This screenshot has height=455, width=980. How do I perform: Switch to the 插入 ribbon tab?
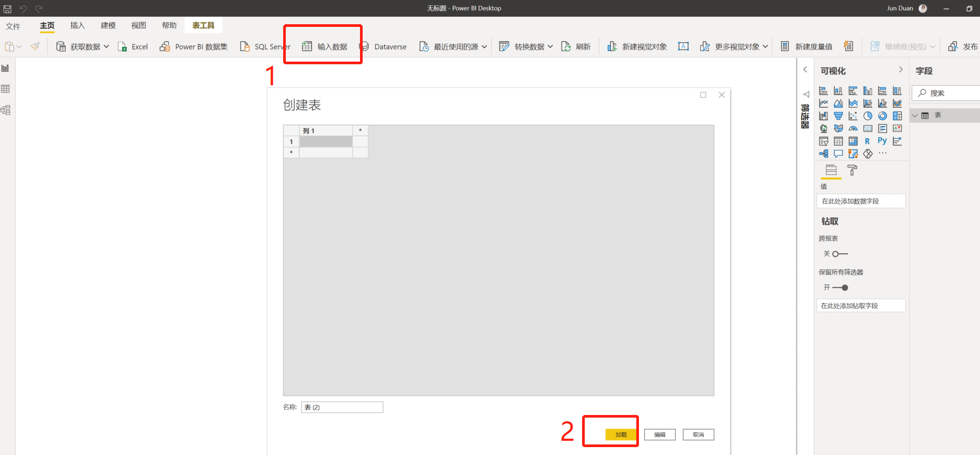[77, 25]
